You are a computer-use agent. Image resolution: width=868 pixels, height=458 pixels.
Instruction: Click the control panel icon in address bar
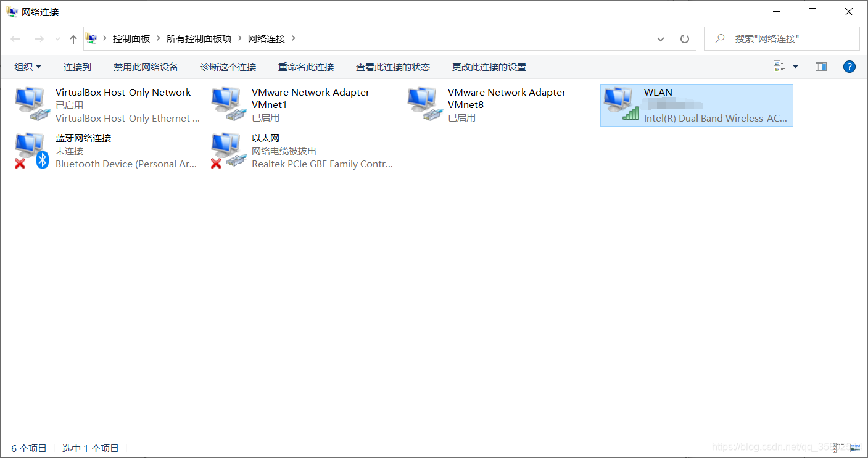(92, 38)
